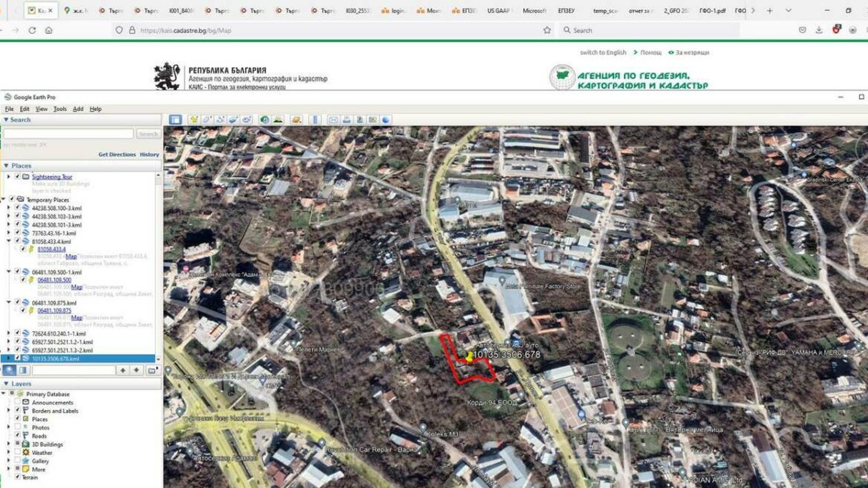
Task: Toggle the sunlight across landscape icon
Action: tap(278, 120)
